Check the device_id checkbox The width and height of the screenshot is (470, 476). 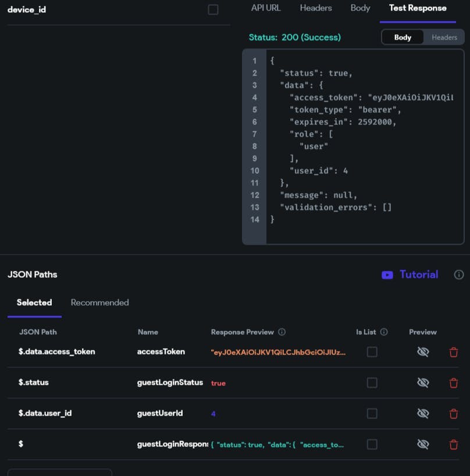coord(213,10)
